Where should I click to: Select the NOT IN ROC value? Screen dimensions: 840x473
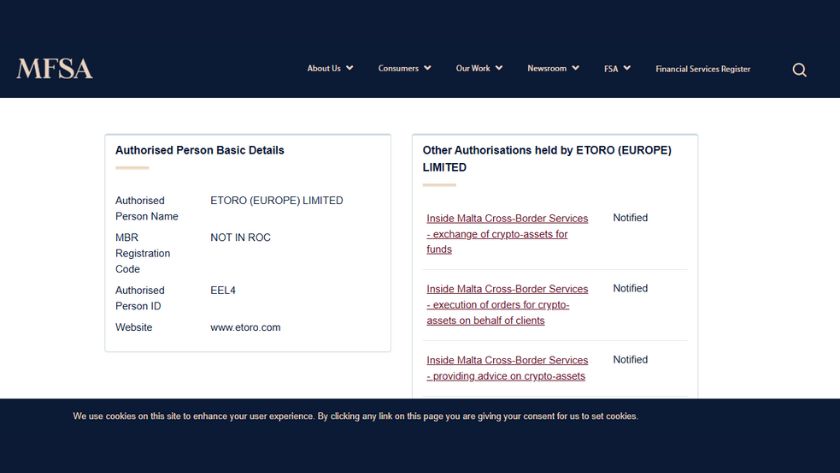coord(240,237)
